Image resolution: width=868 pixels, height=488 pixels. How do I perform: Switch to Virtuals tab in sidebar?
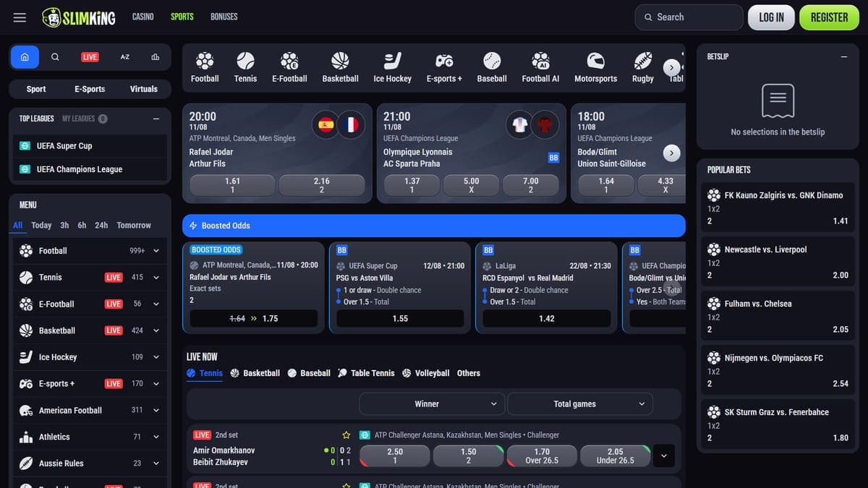click(x=143, y=89)
